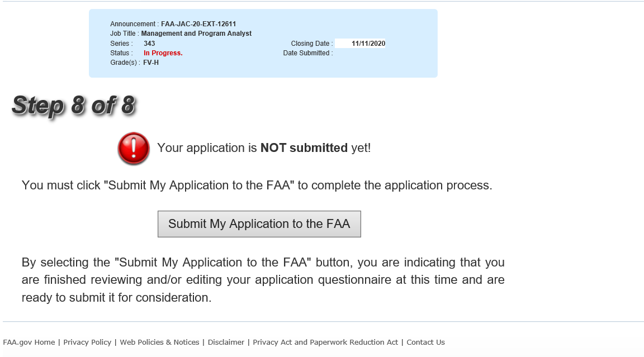This screenshot has height=357, width=644.
Task: Open Web Policies & Notices link
Action: tap(159, 342)
